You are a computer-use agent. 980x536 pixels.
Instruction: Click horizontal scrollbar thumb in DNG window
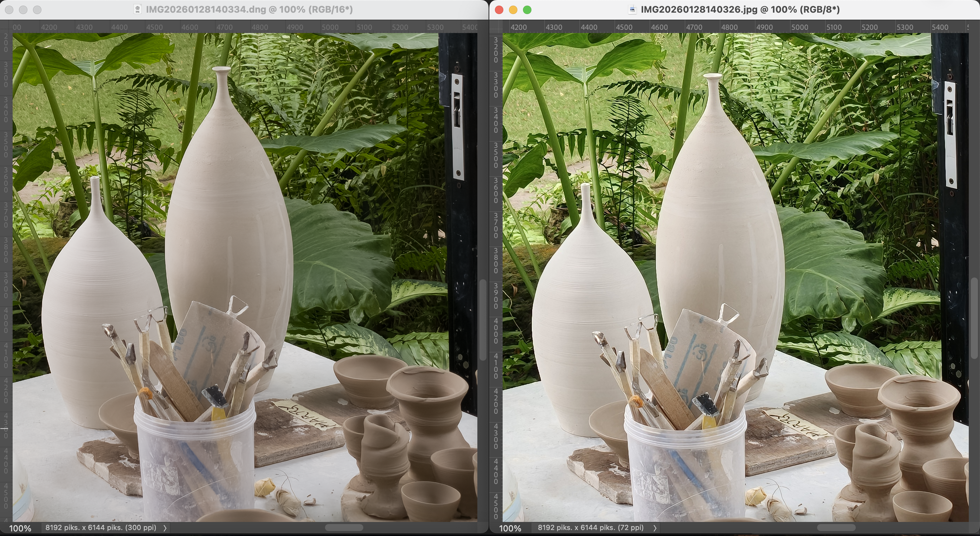[x=344, y=528]
